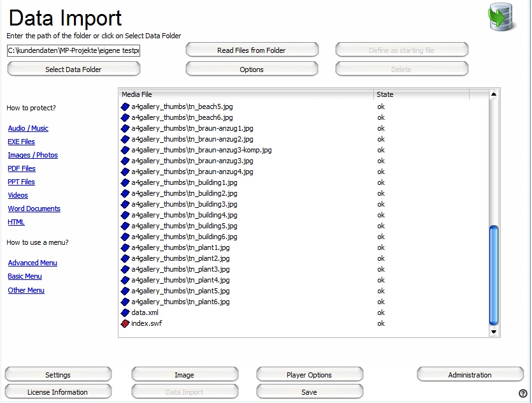
Task: Open the Options button
Action: 252,70
